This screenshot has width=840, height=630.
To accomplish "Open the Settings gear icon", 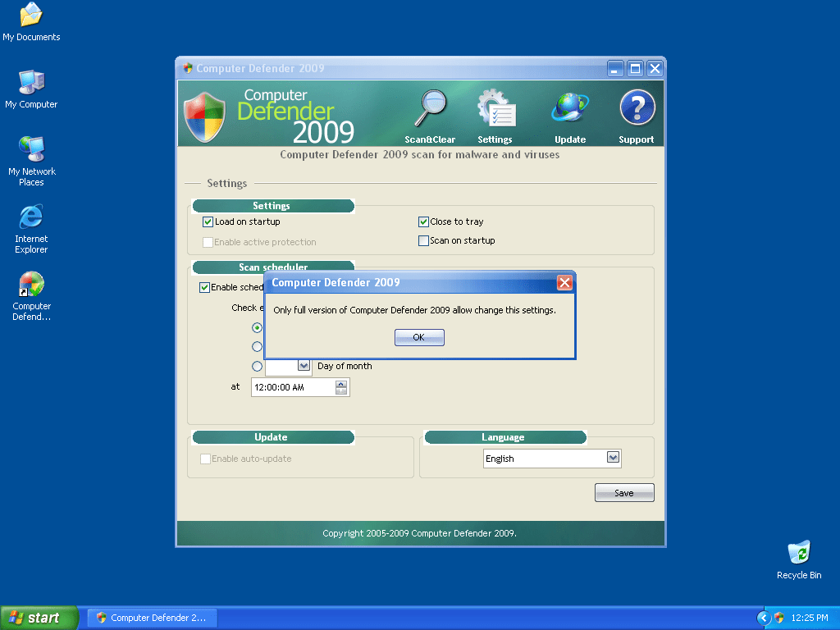I will (x=495, y=110).
